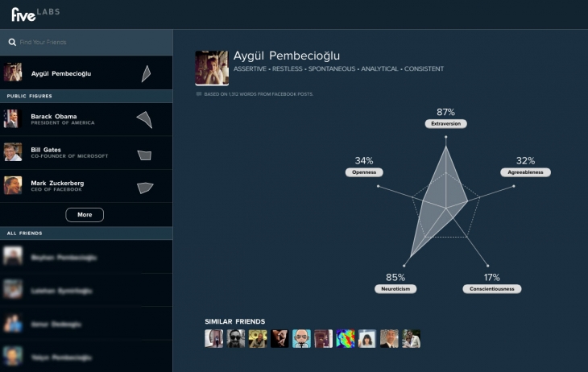Select the Neuroticism trait label

(x=395, y=288)
